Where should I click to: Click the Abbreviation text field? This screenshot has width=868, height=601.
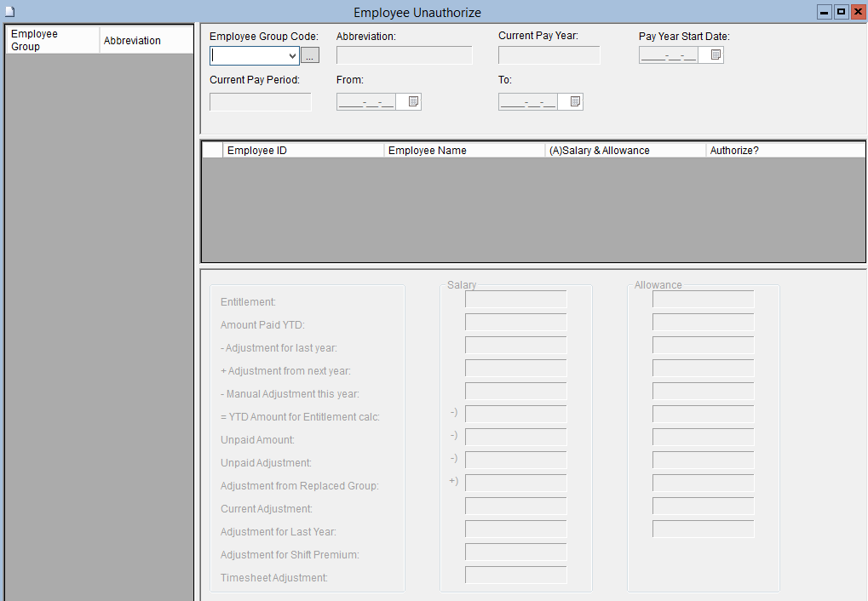tap(404, 56)
